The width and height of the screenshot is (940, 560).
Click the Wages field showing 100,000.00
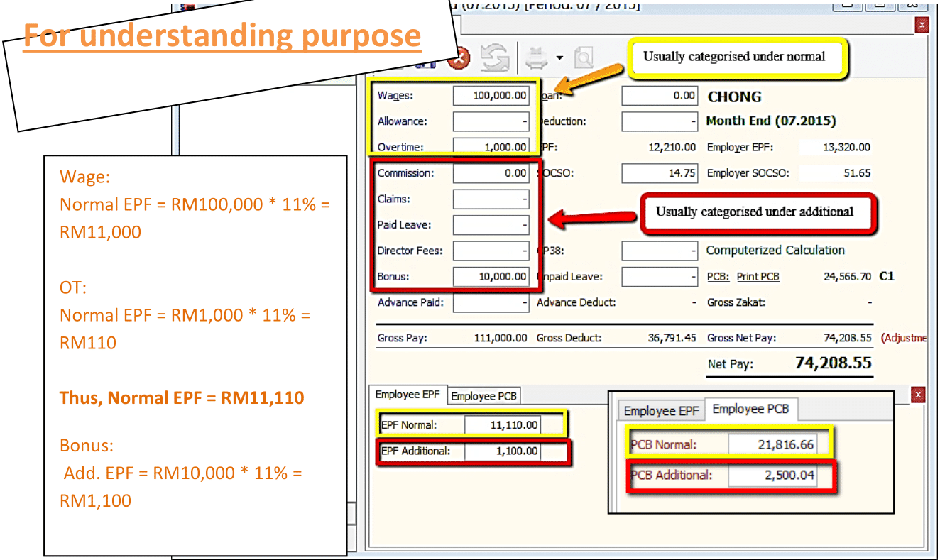(x=491, y=95)
